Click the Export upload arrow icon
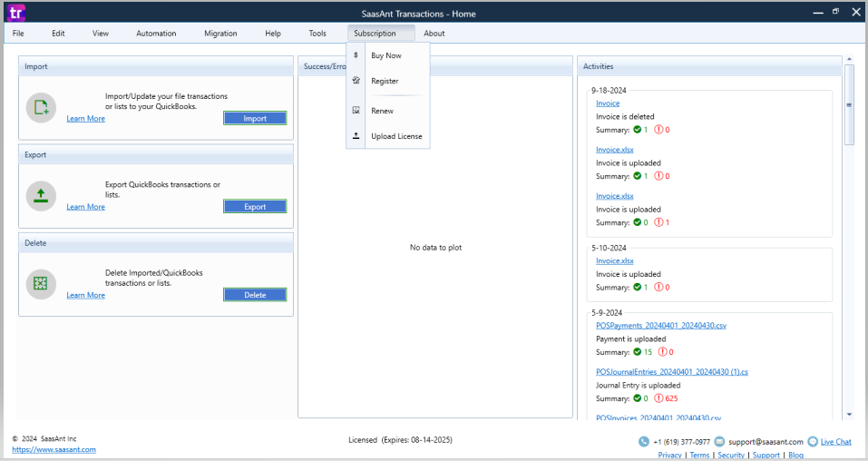Image resolution: width=868 pixels, height=461 pixels. 41,196
